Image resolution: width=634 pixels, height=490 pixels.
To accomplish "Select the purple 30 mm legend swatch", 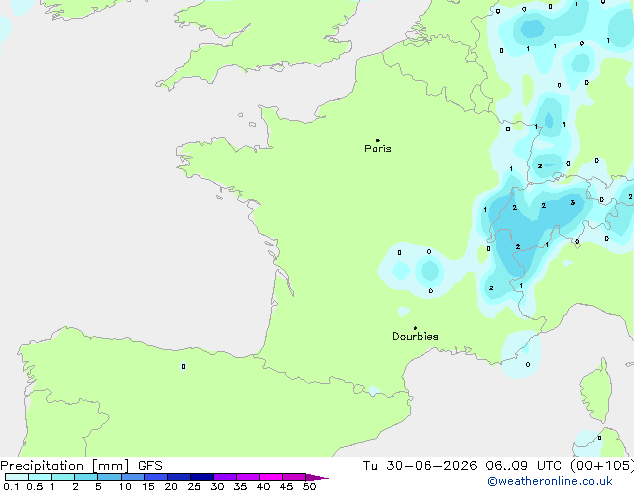I will 225,477.
